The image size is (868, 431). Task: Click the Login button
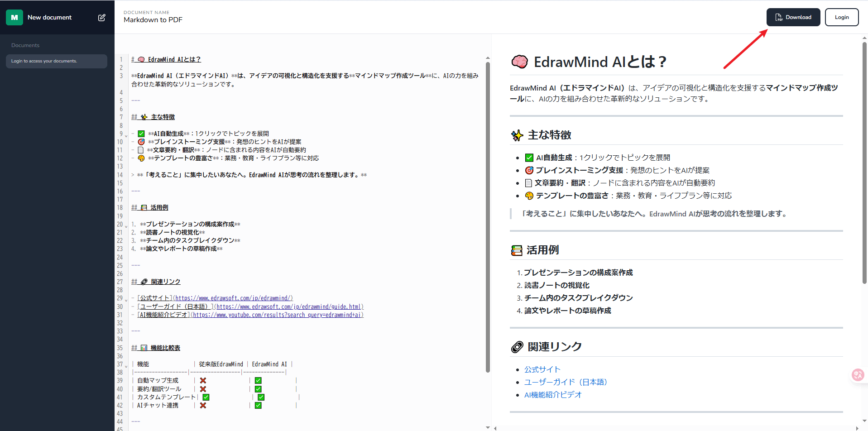click(841, 17)
